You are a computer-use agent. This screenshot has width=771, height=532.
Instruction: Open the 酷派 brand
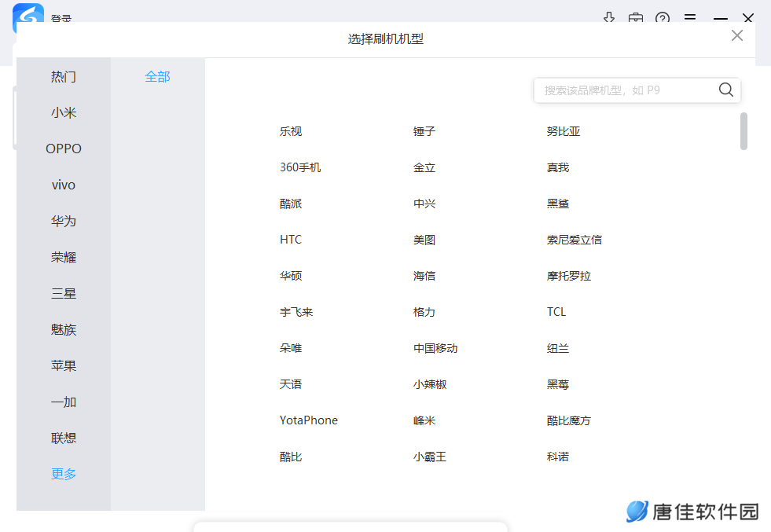pyautogui.click(x=291, y=204)
